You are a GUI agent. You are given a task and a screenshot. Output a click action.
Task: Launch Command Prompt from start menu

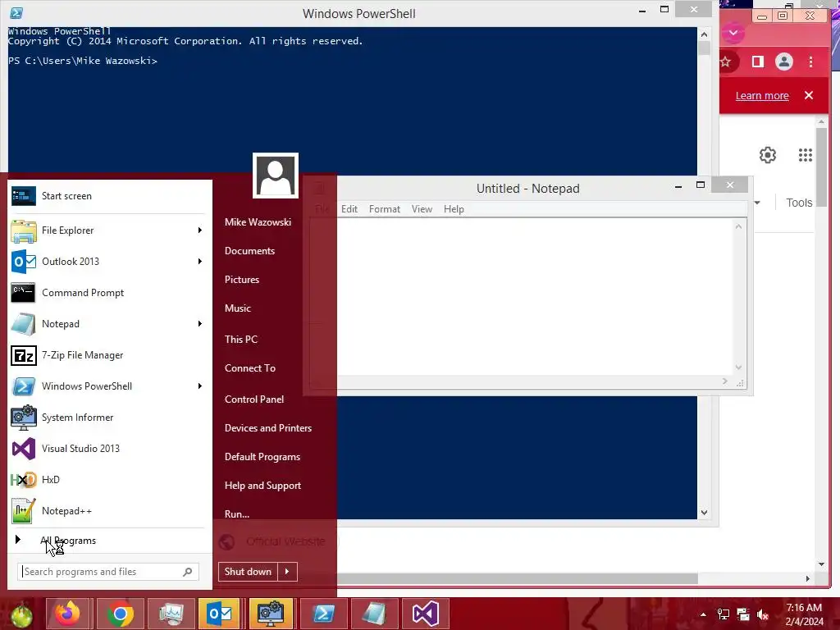point(110,293)
